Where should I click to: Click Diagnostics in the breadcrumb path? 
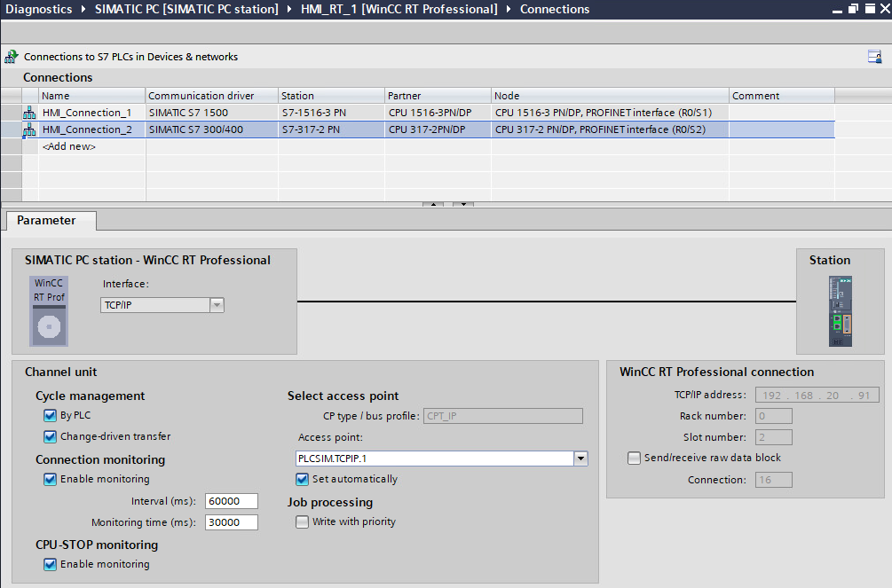39,9
